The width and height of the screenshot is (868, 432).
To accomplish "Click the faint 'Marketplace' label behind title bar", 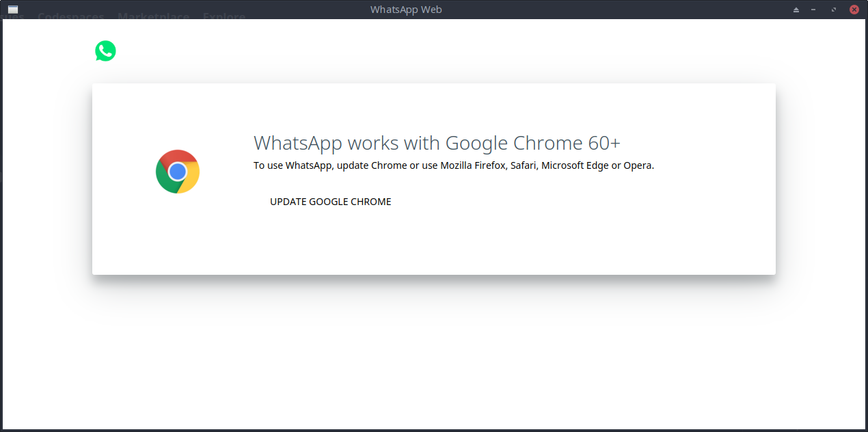I will tap(153, 16).
